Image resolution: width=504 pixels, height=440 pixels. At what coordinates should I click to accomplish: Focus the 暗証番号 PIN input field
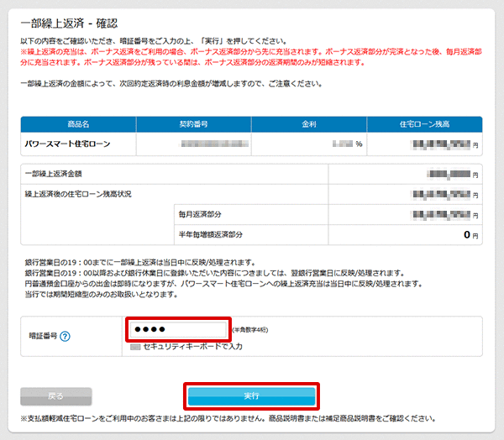tap(177, 329)
